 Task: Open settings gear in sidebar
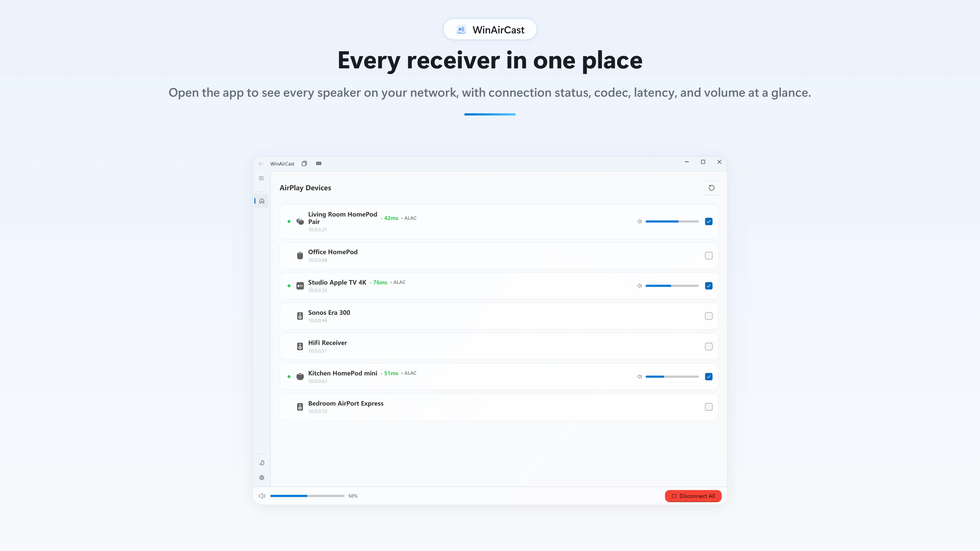tap(262, 478)
